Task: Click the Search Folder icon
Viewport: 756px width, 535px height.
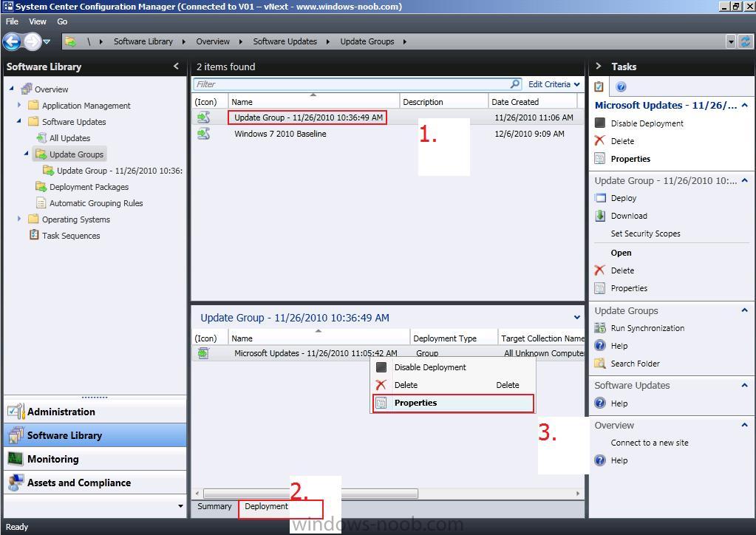Action: (x=600, y=364)
